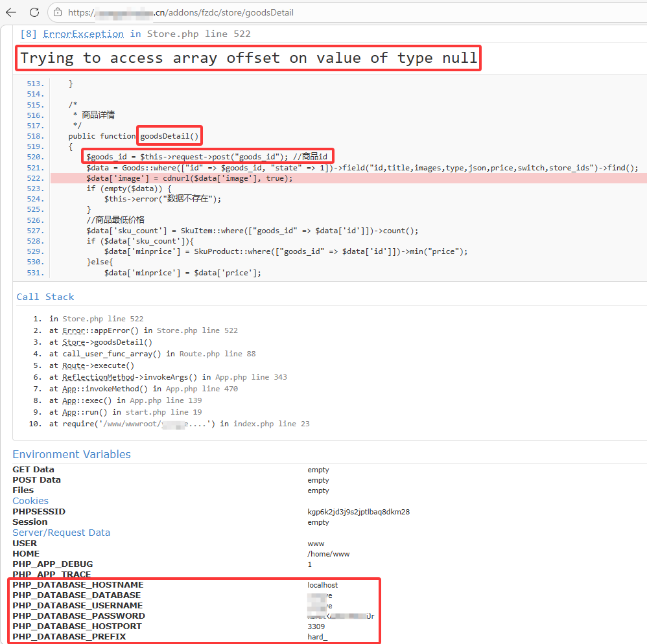
Task: Click the error message heading text
Action: pos(248,58)
